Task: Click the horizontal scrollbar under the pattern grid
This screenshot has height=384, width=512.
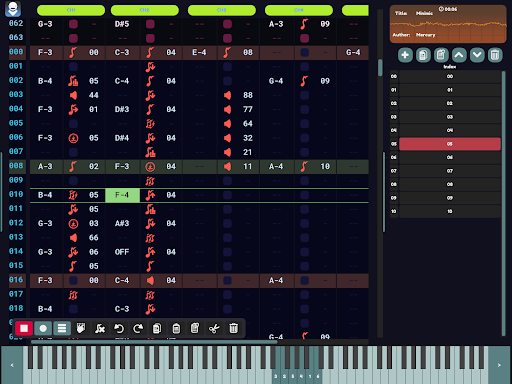Action: tap(154, 342)
